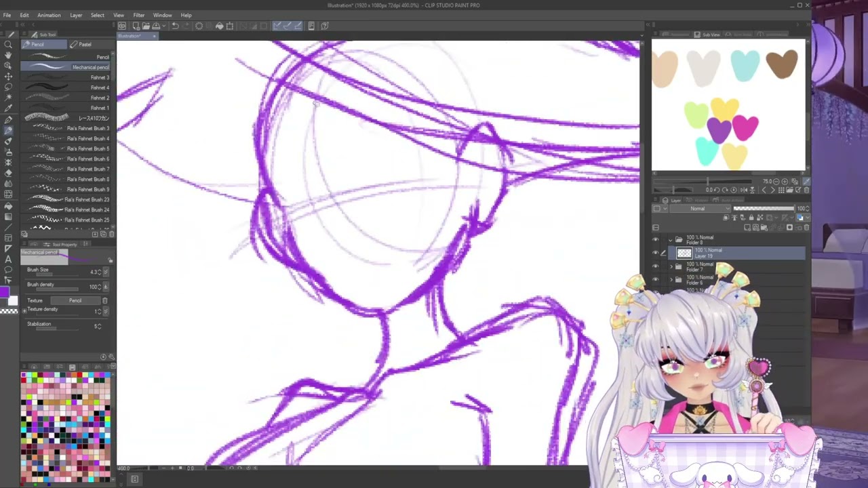Select Rai's Fishnet Brush 5
The width and height of the screenshot is (868, 488).
(66, 148)
